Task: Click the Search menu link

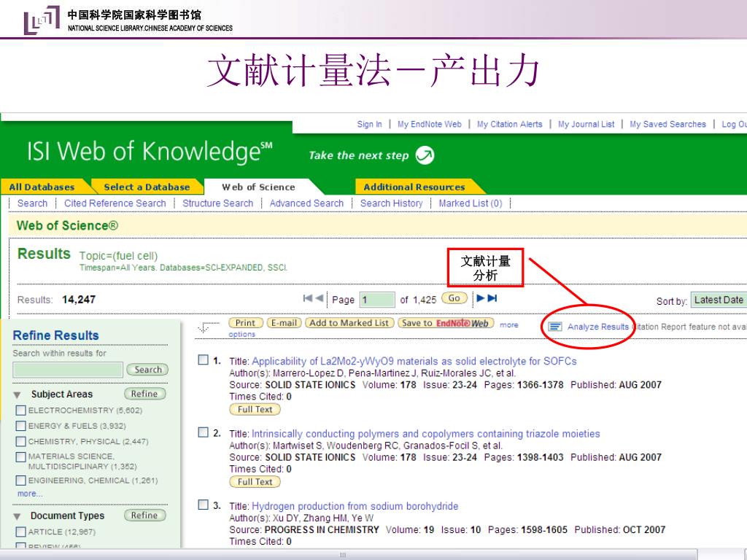Action: click(32, 203)
